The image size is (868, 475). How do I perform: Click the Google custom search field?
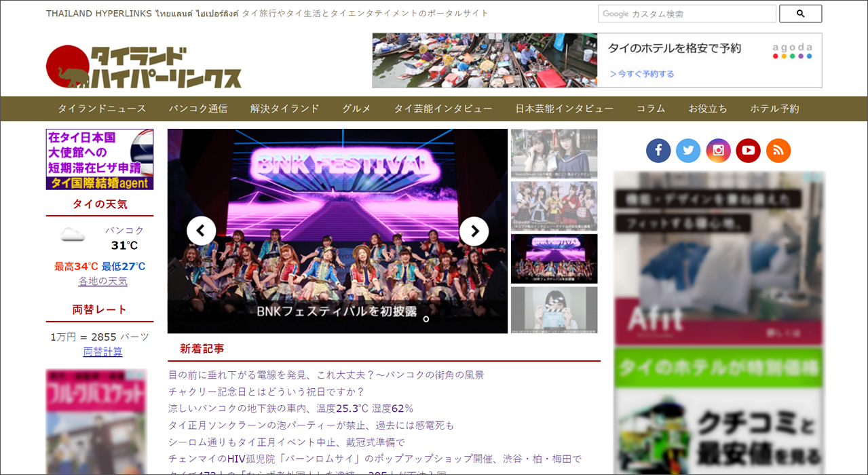coord(686,14)
